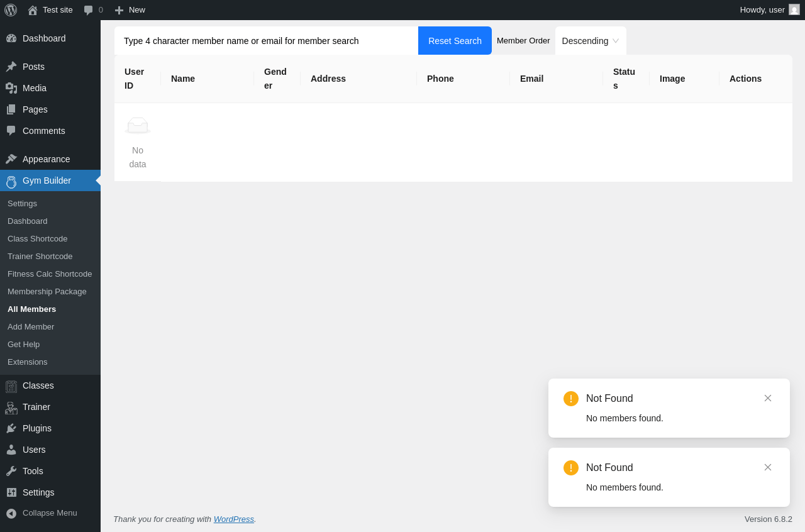This screenshot has height=532, width=805.
Task: Click the User ID column header
Action: pos(138,79)
